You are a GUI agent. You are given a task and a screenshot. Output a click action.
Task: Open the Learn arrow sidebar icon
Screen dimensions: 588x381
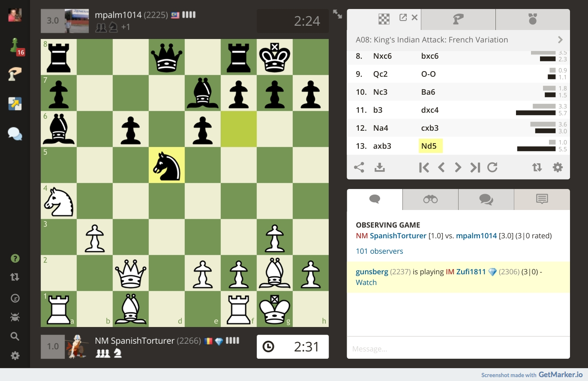click(15, 104)
